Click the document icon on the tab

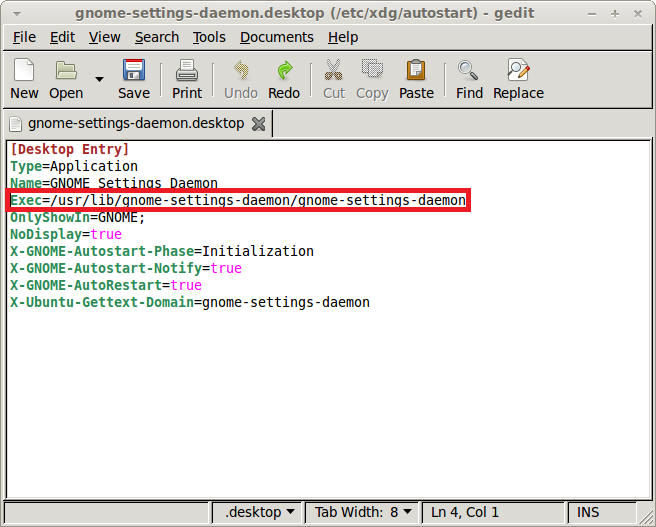[x=15, y=124]
